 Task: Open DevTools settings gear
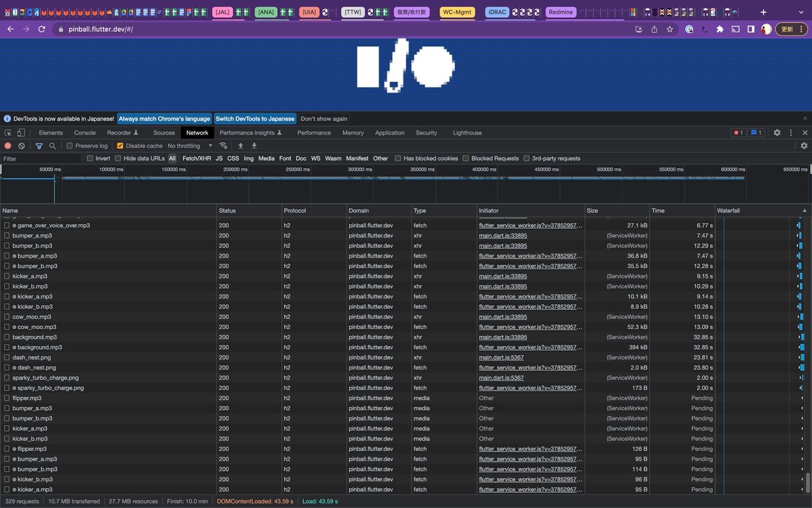777,133
